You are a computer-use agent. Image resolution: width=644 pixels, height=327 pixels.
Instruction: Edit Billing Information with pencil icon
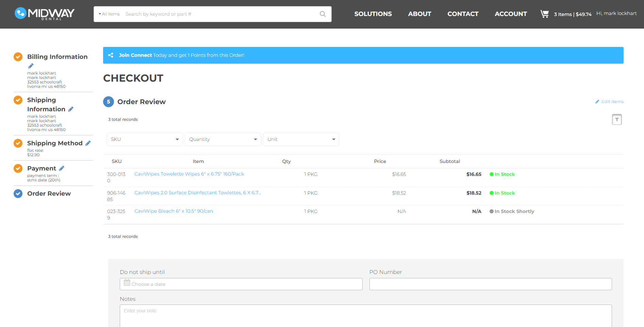click(x=31, y=66)
